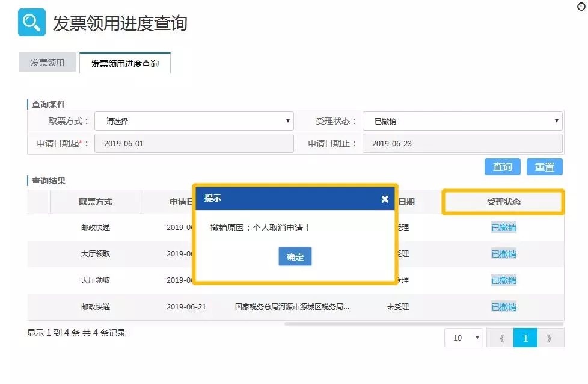
Task: Select the 发票领用进度查询 tab
Action: (x=125, y=63)
